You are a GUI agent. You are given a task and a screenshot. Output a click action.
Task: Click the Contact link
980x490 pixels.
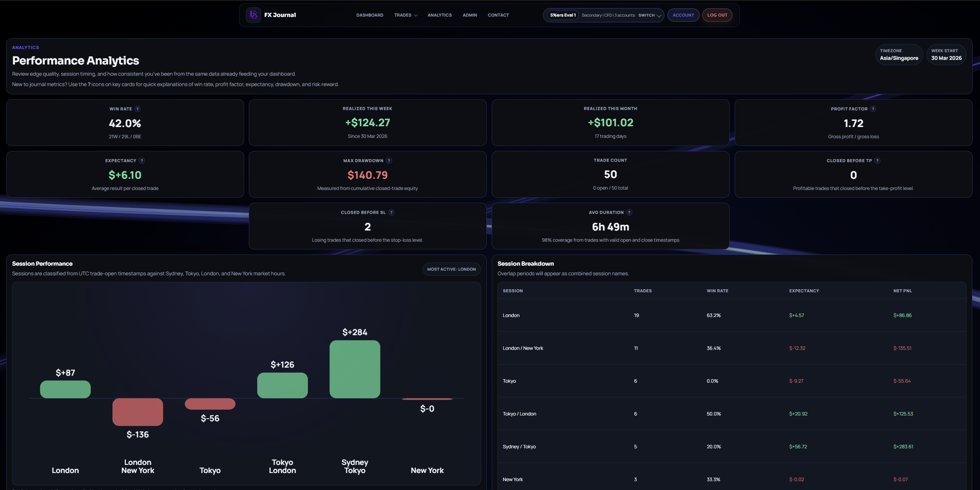tap(498, 15)
